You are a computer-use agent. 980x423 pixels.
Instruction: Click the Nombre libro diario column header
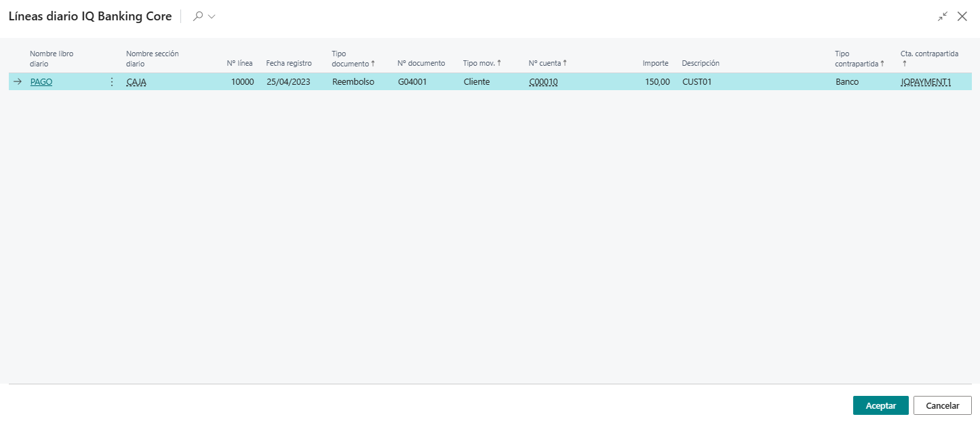point(51,59)
